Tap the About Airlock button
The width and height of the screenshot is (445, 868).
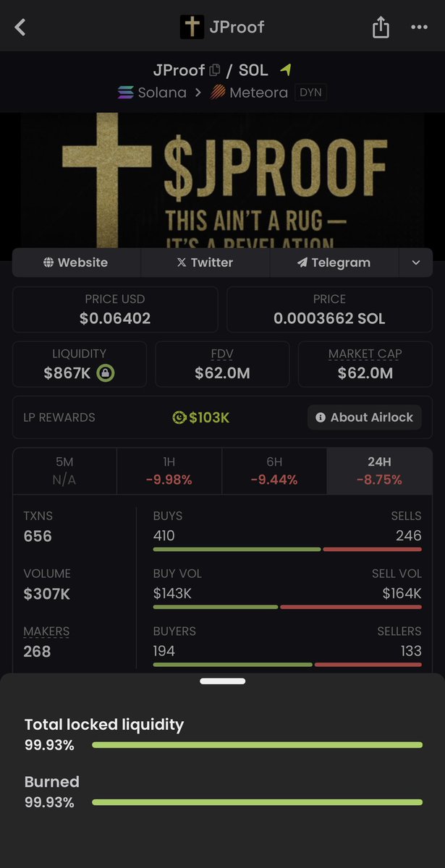(x=364, y=417)
